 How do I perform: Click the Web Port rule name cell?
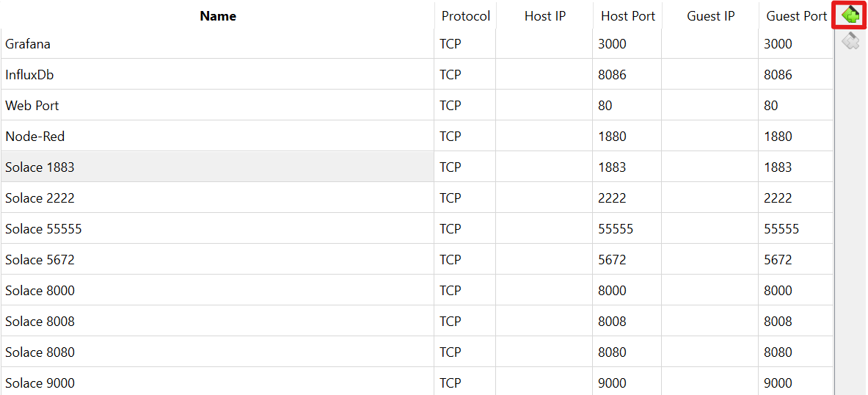point(32,106)
